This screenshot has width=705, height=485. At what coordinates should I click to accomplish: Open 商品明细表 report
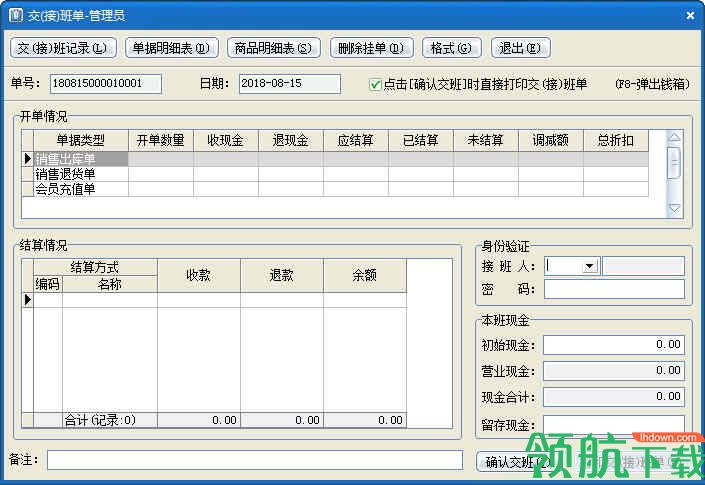pyautogui.click(x=274, y=48)
